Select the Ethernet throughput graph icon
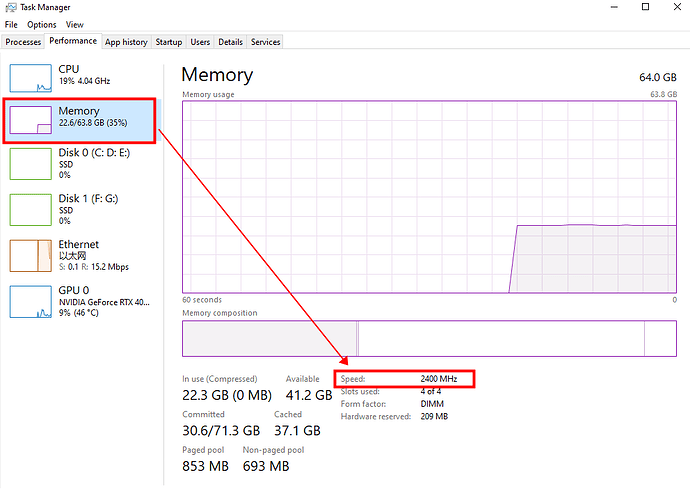The height and width of the screenshot is (490, 690). (x=30, y=256)
